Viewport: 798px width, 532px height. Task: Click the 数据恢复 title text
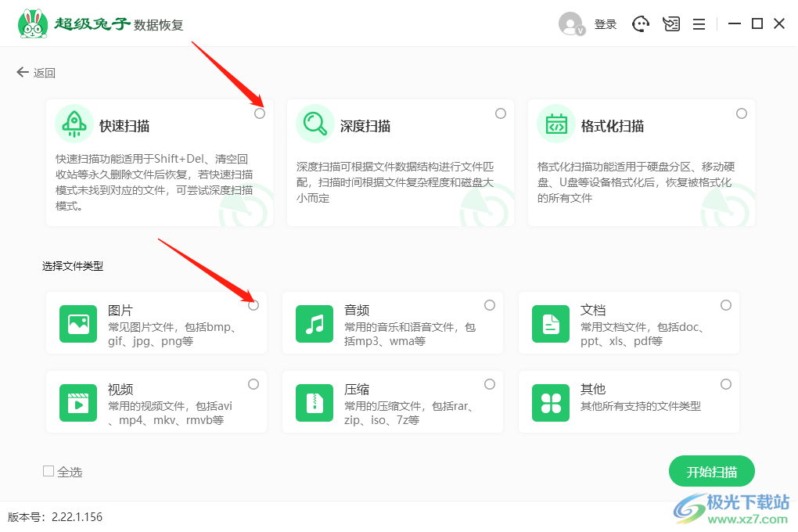click(158, 24)
